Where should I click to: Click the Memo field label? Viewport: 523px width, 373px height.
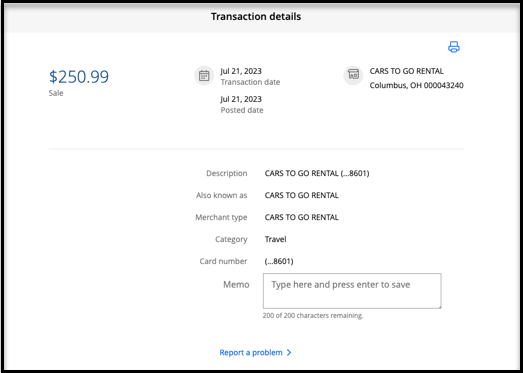[x=236, y=285]
